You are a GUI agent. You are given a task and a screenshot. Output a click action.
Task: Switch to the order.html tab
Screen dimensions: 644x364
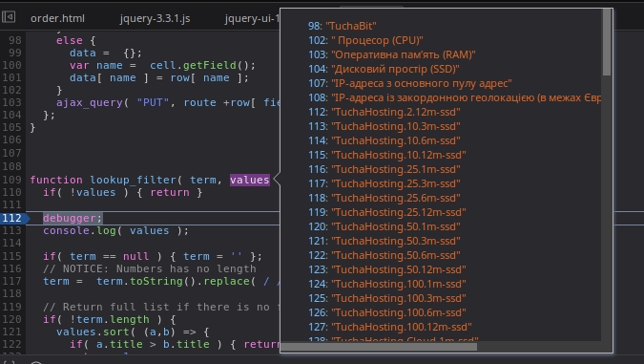57,18
